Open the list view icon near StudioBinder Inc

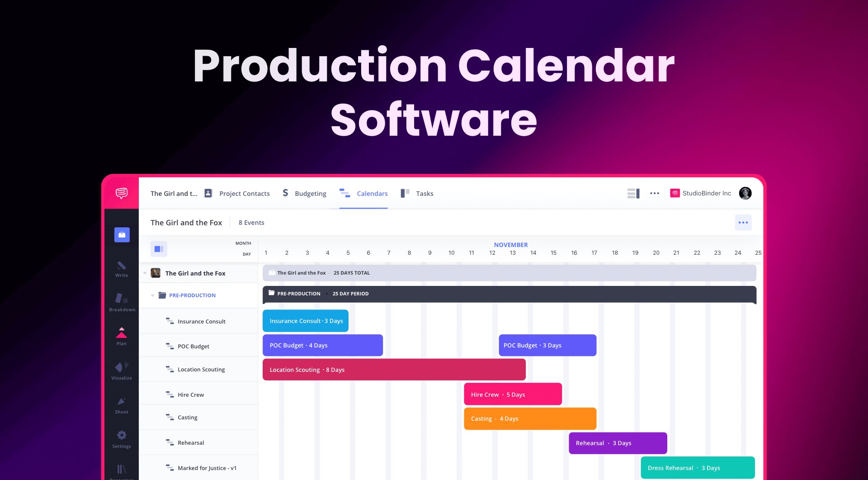tap(633, 193)
